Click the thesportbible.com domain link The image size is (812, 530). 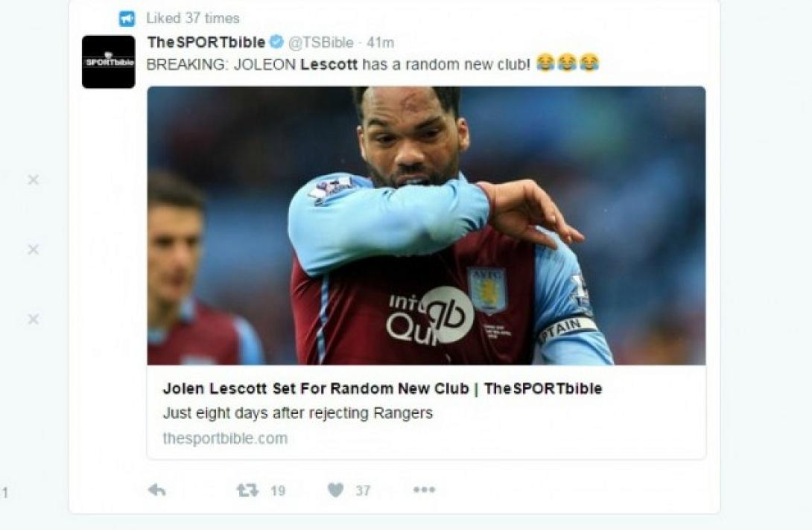coord(225,438)
